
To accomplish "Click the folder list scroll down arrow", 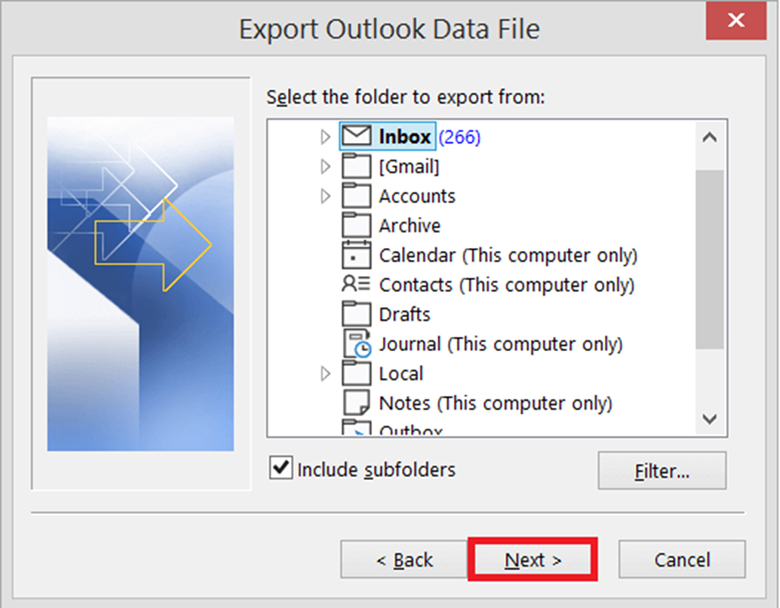I will point(710,419).
